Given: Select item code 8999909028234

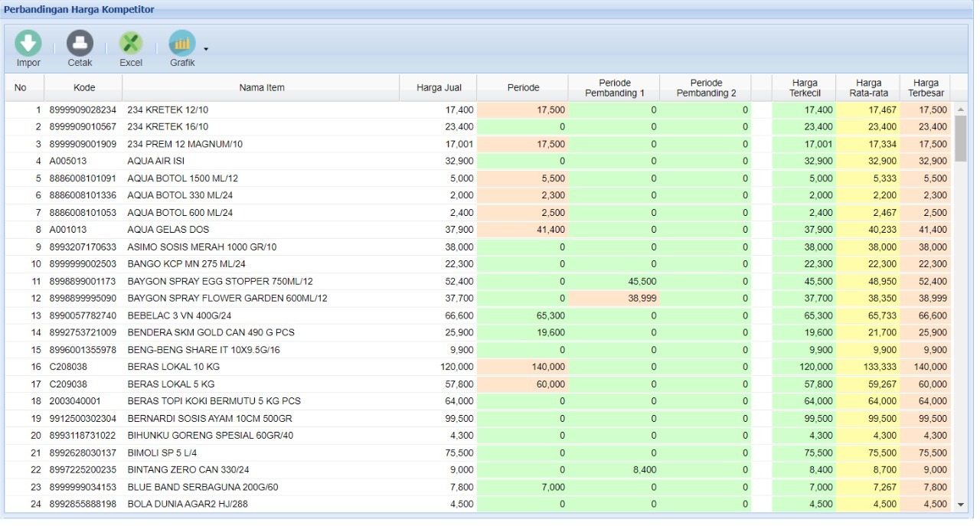Looking at the screenshot, I should pos(83,110).
